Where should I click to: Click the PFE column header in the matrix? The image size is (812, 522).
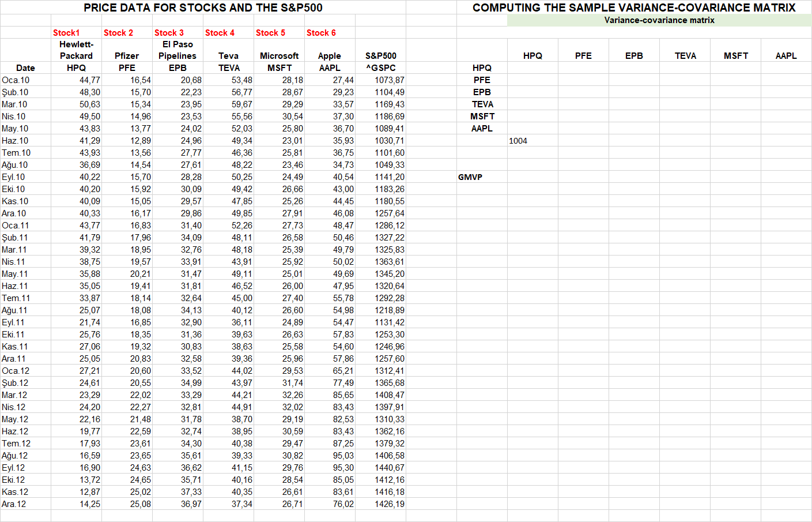583,56
